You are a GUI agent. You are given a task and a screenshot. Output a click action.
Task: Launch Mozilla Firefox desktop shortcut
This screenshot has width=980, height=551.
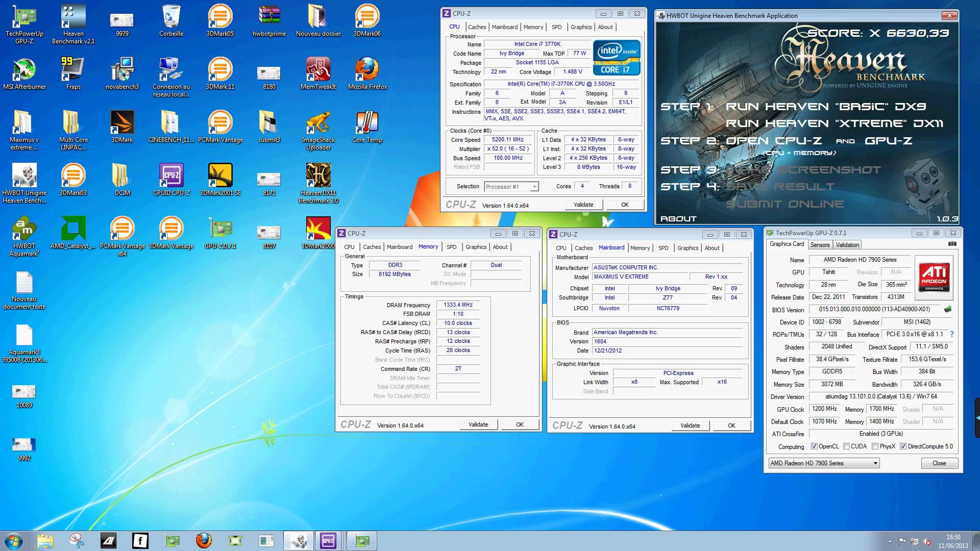(x=367, y=74)
